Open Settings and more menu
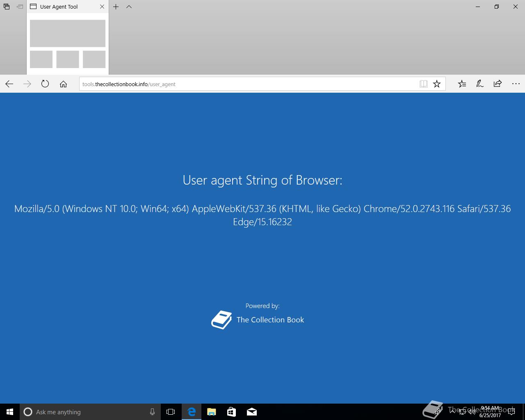The image size is (525, 420). pos(516,84)
